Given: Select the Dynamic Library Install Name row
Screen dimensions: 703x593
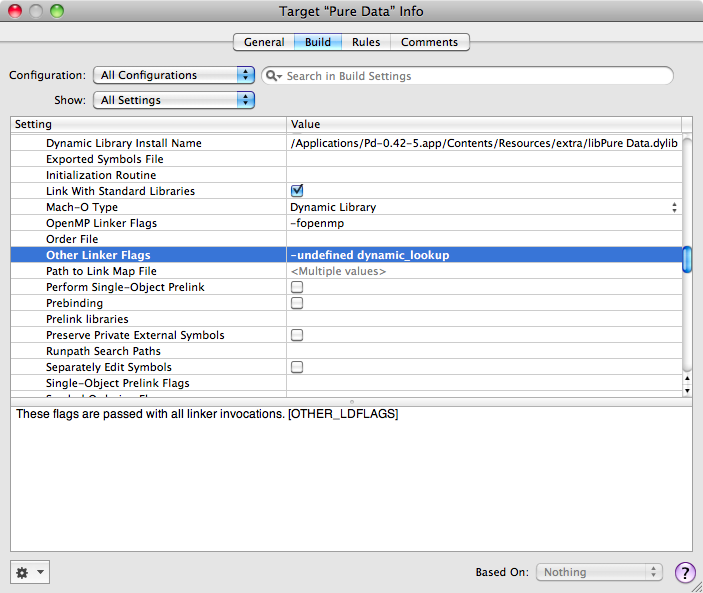Looking at the screenshot, I should coord(347,143).
